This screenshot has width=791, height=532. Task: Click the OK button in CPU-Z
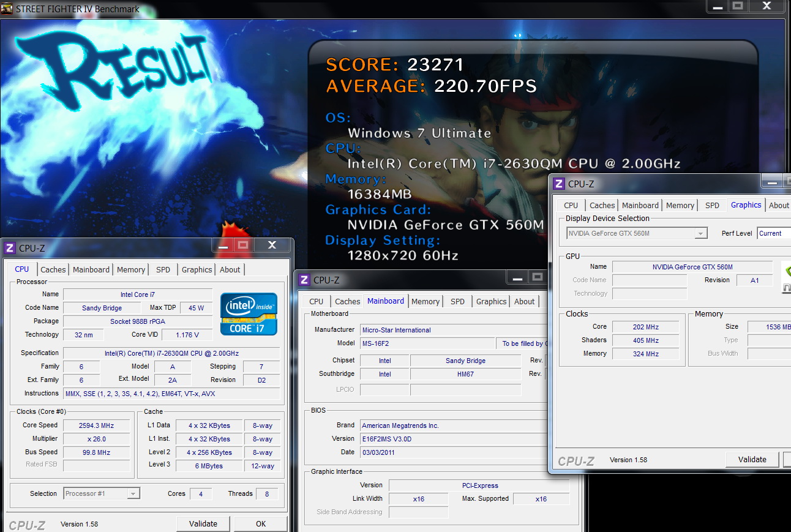pos(261,523)
